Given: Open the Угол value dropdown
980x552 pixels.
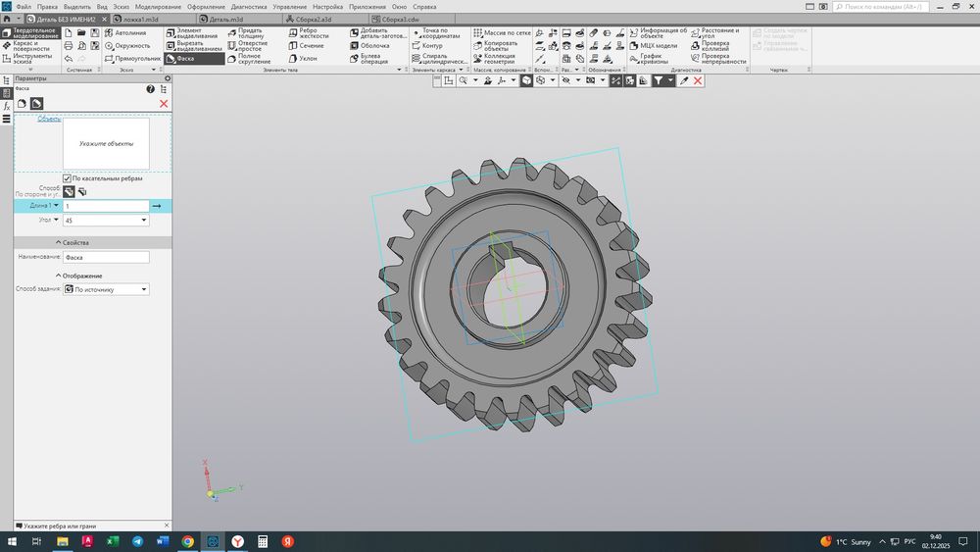Looking at the screenshot, I should click(x=144, y=220).
